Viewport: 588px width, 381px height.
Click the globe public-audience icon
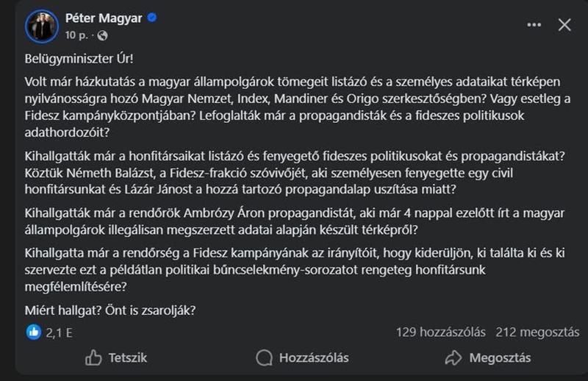102,35
